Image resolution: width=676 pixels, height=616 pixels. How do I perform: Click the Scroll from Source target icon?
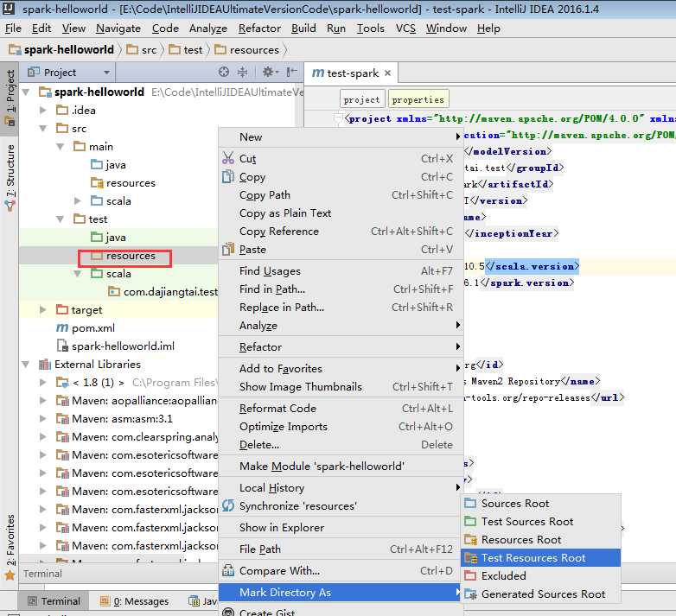point(223,72)
